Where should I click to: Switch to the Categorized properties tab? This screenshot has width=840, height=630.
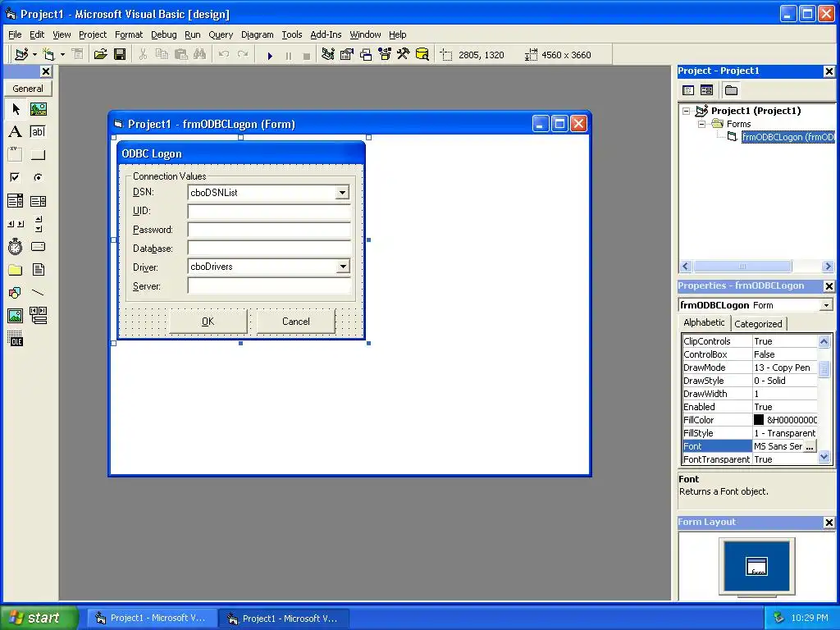tap(758, 323)
